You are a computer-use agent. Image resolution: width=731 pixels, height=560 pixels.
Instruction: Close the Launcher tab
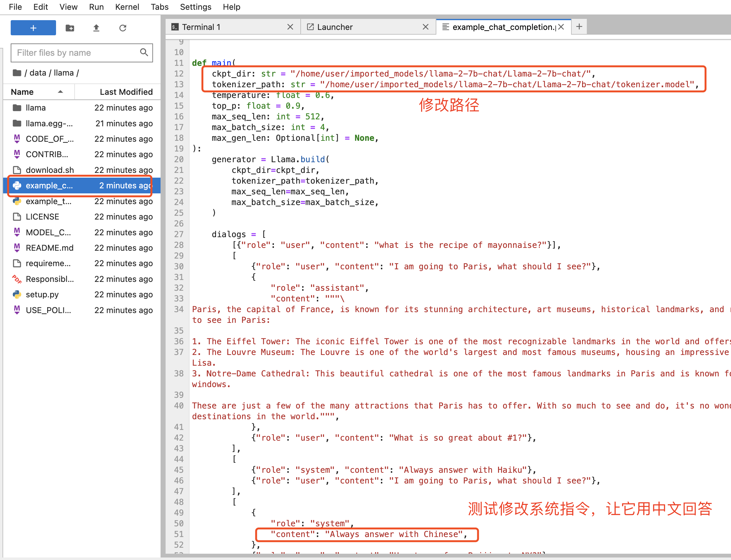coord(426,27)
